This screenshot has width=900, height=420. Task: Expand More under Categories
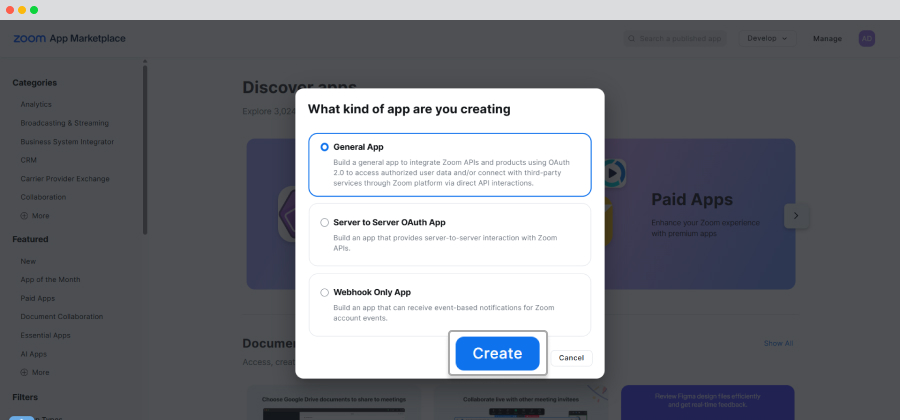35,216
